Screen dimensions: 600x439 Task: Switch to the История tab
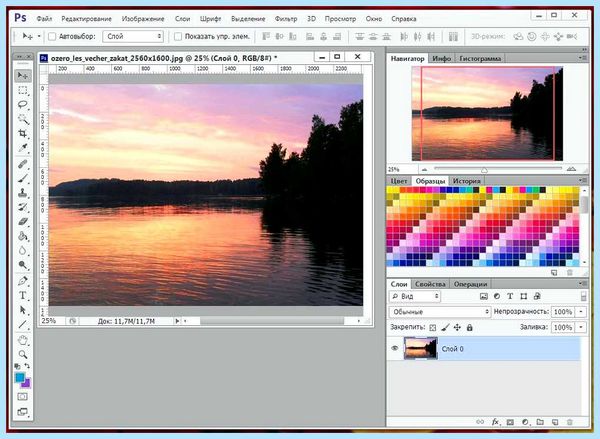pos(466,181)
